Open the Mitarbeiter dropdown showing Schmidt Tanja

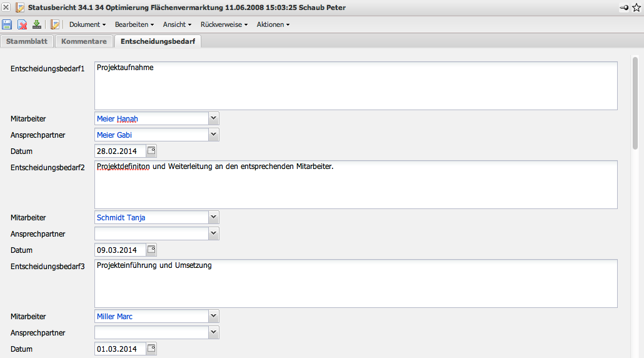pyautogui.click(x=213, y=217)
